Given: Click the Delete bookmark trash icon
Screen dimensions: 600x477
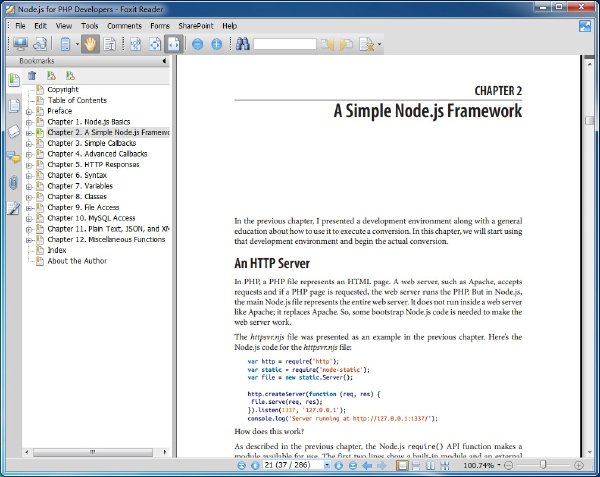Looking at the screenshot, I should 32,76.
